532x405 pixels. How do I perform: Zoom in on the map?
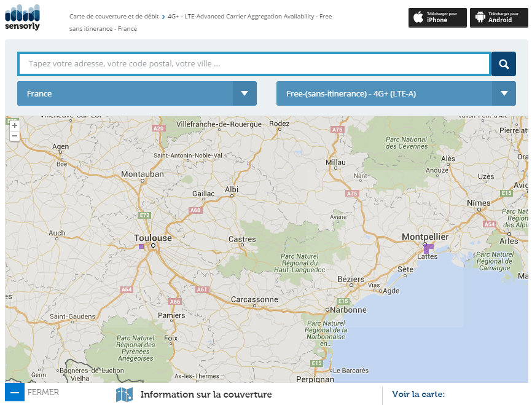point(14,125)
